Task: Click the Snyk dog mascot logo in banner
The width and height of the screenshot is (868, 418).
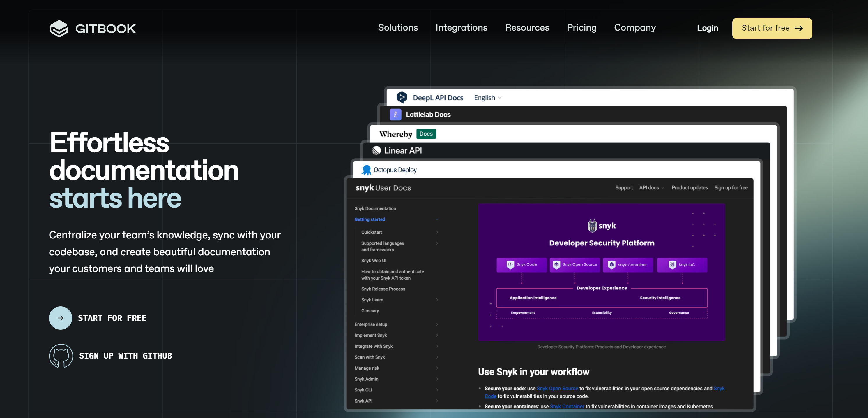Action: [592, 225]
